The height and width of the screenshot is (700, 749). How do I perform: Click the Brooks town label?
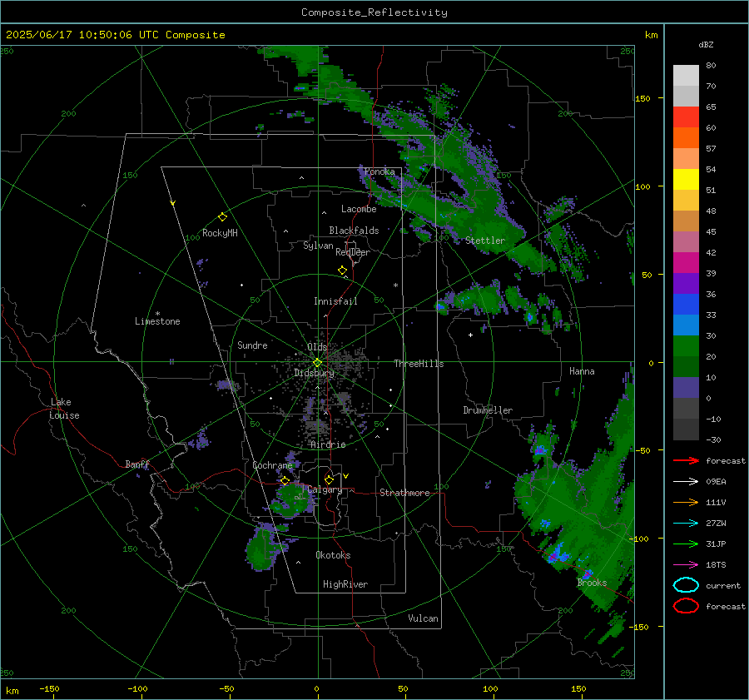tap(592, 583)
